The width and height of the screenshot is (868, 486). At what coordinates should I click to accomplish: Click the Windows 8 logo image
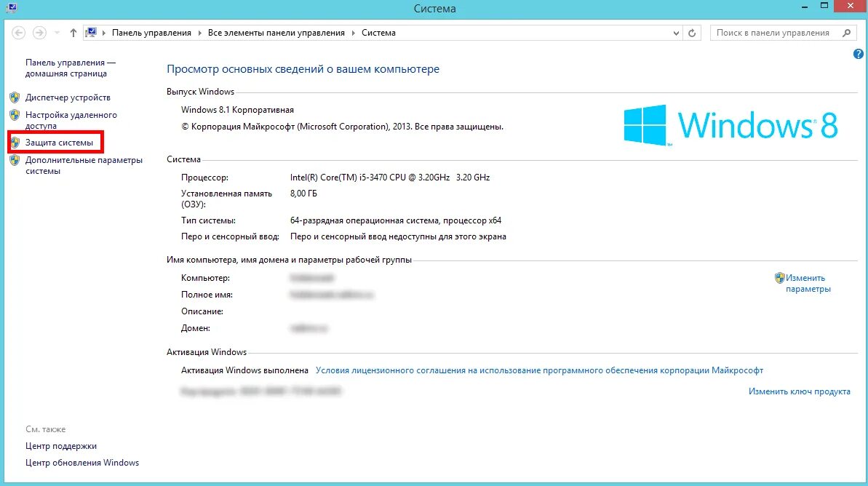730,125
